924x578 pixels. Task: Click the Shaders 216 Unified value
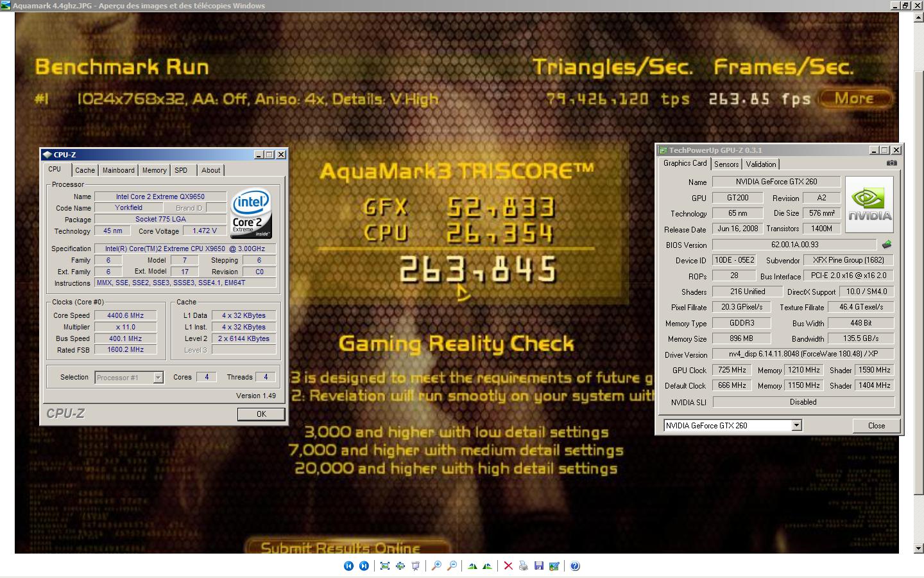tap(748, 292)
